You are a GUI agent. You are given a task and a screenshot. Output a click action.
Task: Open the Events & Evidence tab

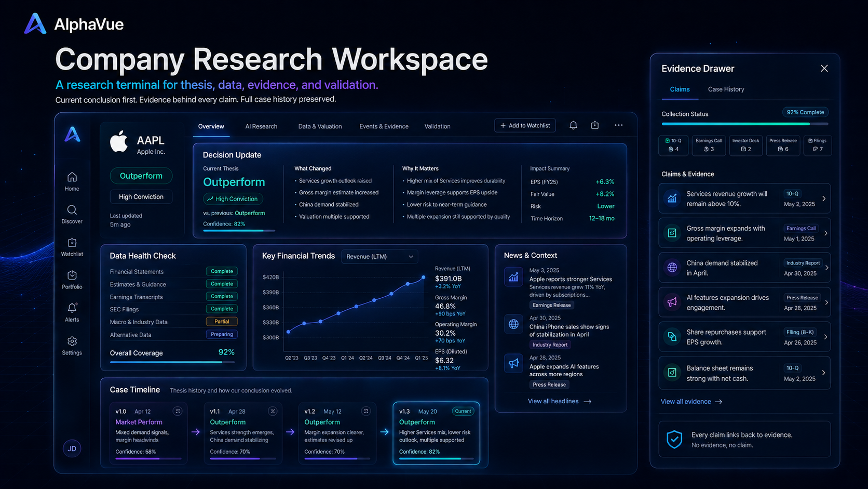384,126
